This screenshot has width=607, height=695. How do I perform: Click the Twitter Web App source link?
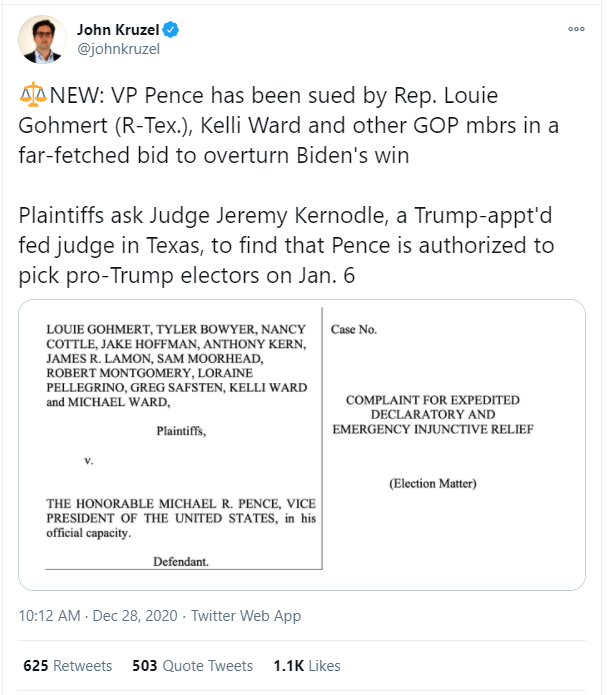(x=246, y=616)
